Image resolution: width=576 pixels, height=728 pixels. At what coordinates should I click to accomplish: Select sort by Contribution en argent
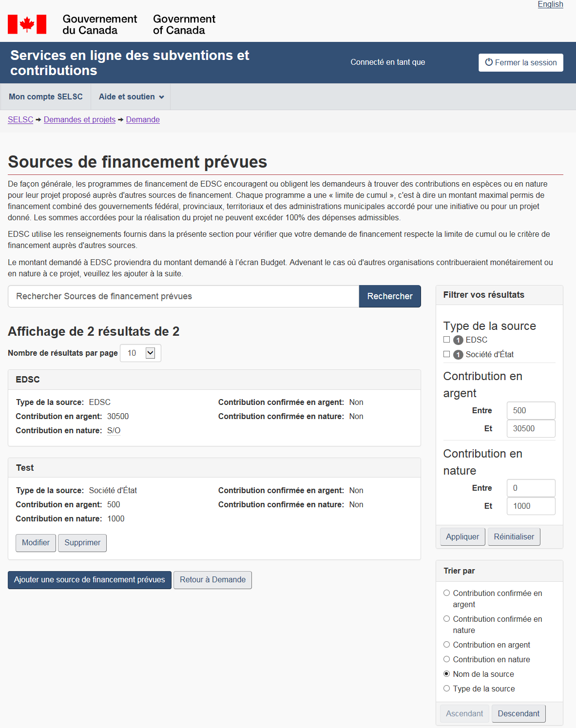click(446, 645)
